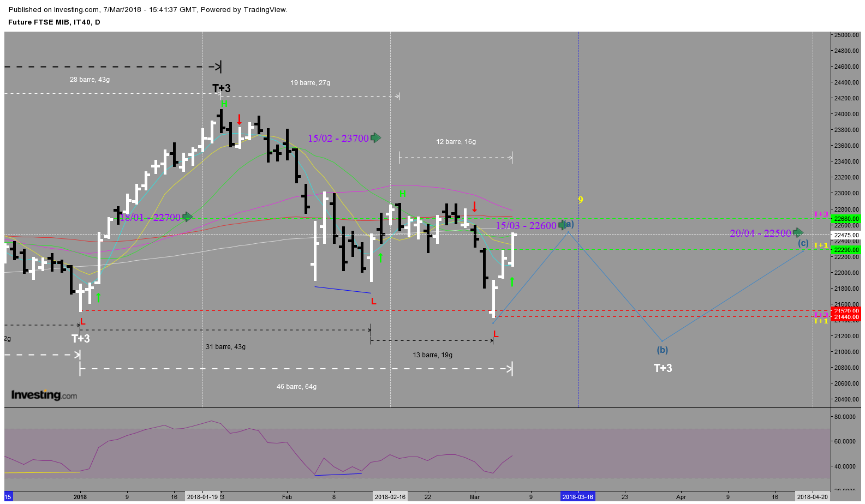Click the '13 barre, 19g' range label
865x504 pixels.
pos(432,355)
